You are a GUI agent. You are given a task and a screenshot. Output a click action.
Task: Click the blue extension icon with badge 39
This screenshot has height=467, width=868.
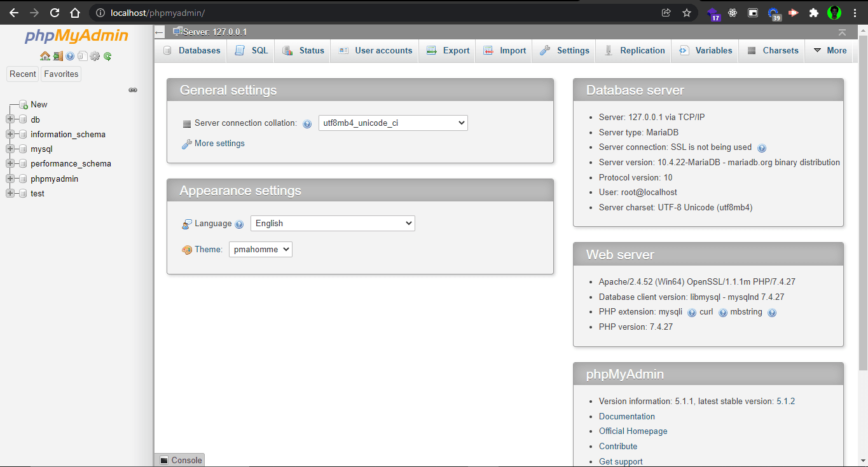(x=774, y=14)
